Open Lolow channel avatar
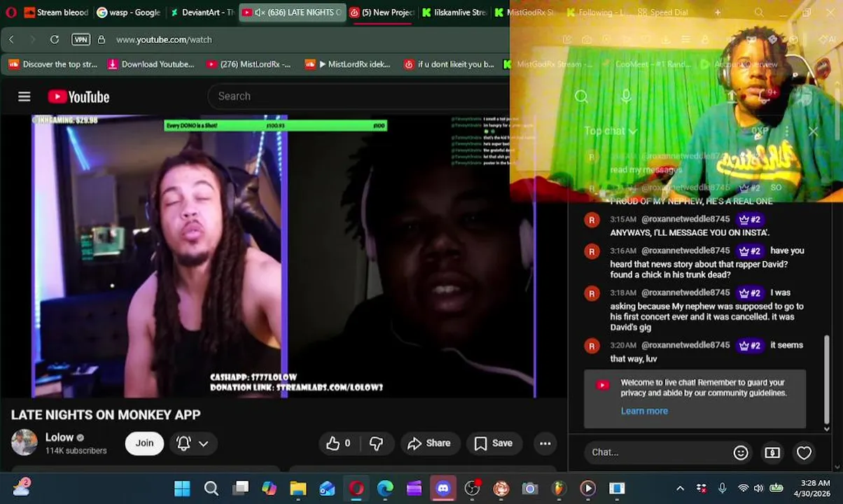843x504 pixels. tap(24, 443)
